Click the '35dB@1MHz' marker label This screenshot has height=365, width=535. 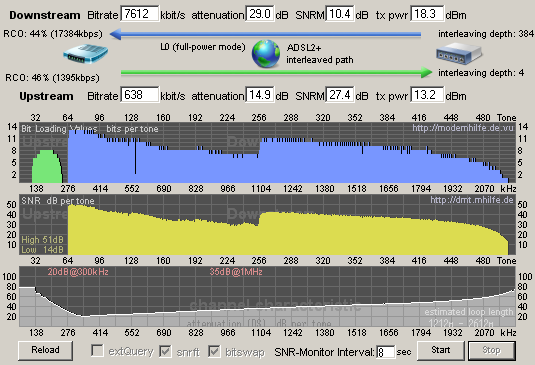click(x=236, y=272)
